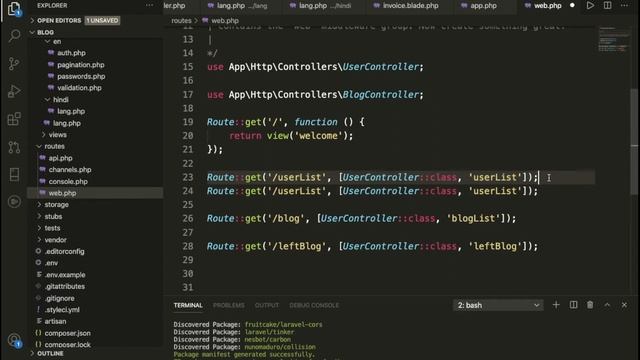Screen dimensions: 640x360
Task: Switch to the OUTPUT panel tab
Action: pos(267,305)
